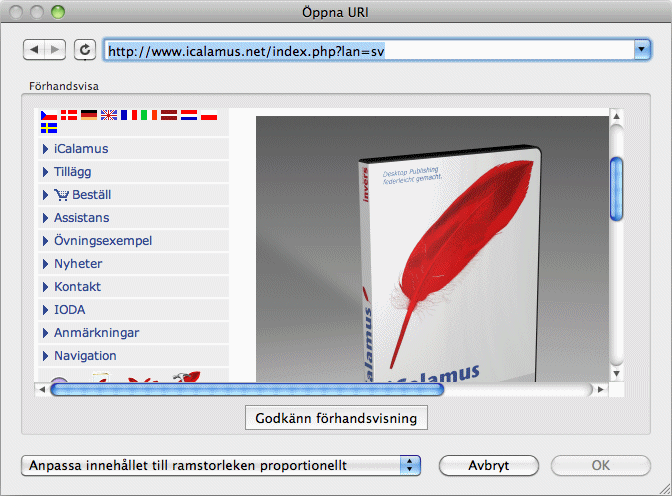Select the Dutch flag language icon
Image resolution: width=672 pixels, height=496 pixels.
[189, 115]
